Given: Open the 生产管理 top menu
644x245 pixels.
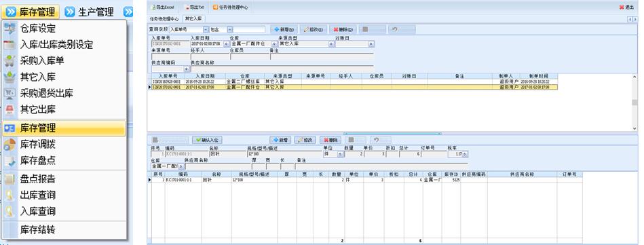Looking at the screenshot, I should pyautogui.click(x=89, y=12).
